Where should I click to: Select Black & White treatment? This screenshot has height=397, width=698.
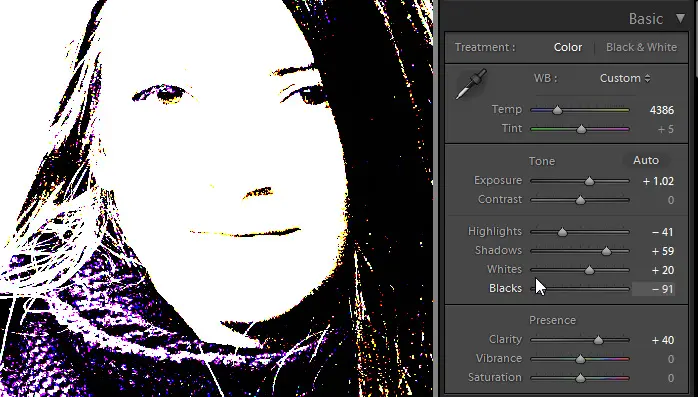pyautogui.click(x=641, y=47)
